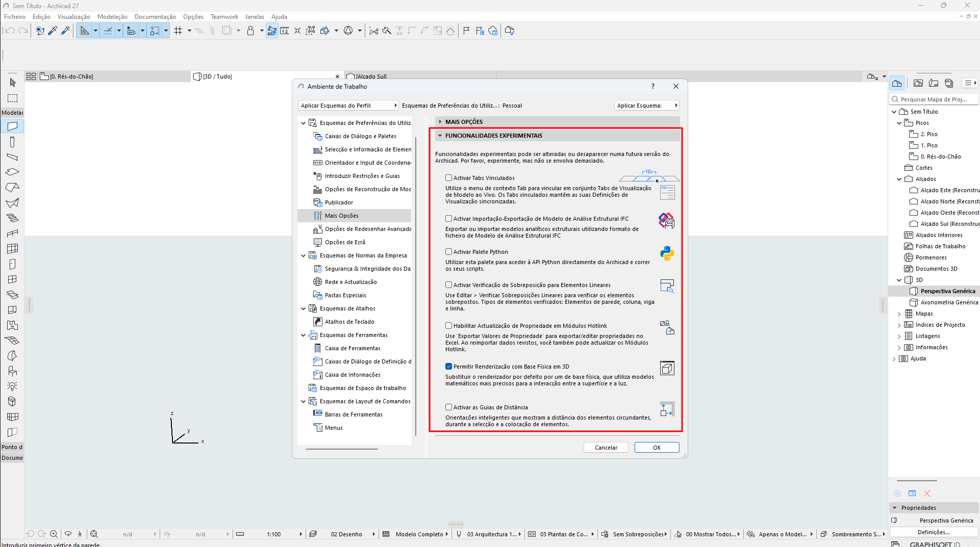980x547 pixels.
Task: Open the Visualização menu
Action: (x=74, y=17)
